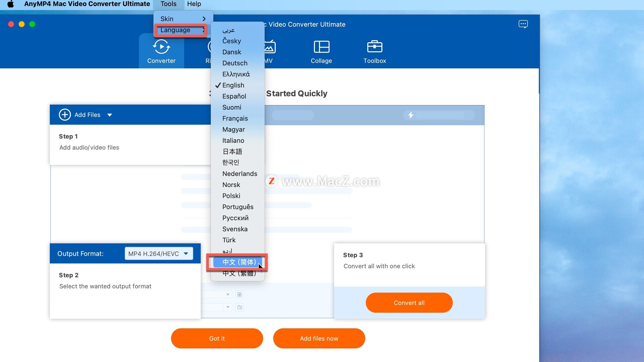Viewport: 644px width, 362px height.
Task: Click the small folder icon below document icon
Action: pyautogui.click(x=239, y=307)
